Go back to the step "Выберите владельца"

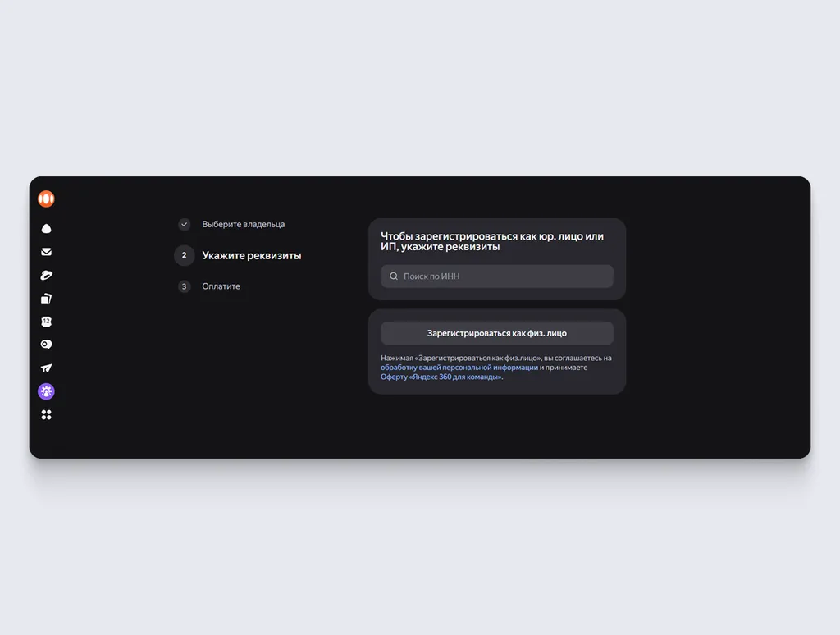point(243,224)
